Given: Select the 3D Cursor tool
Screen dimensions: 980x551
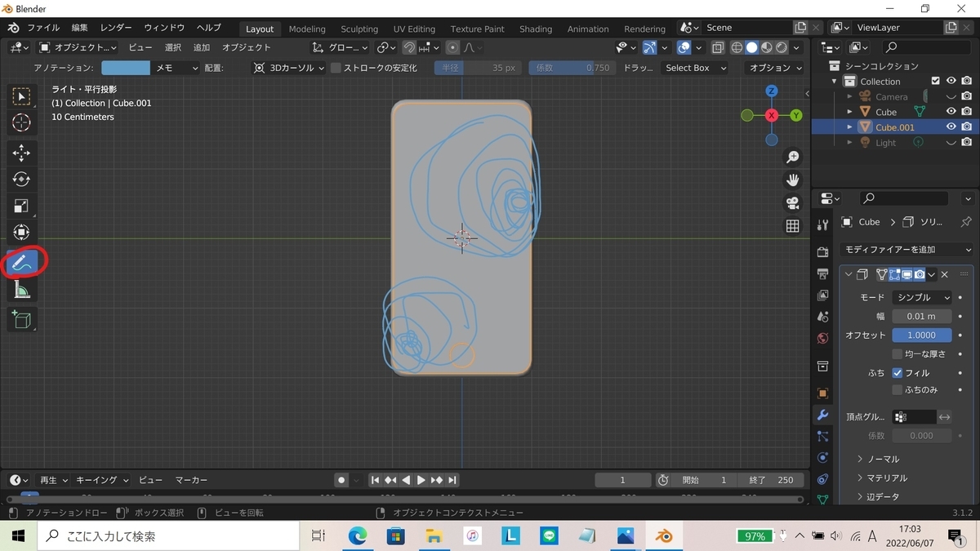Looking at the screenshot, I should [x=22, y=122].
